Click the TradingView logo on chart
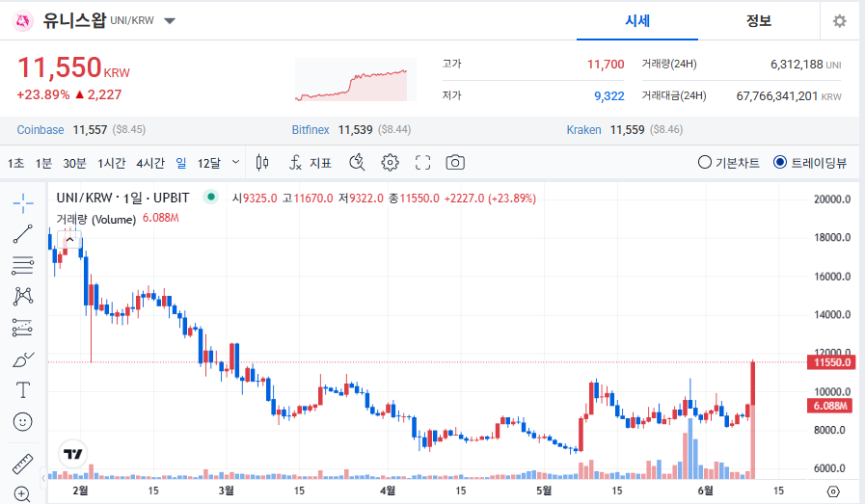 click(x=73, y=454)
